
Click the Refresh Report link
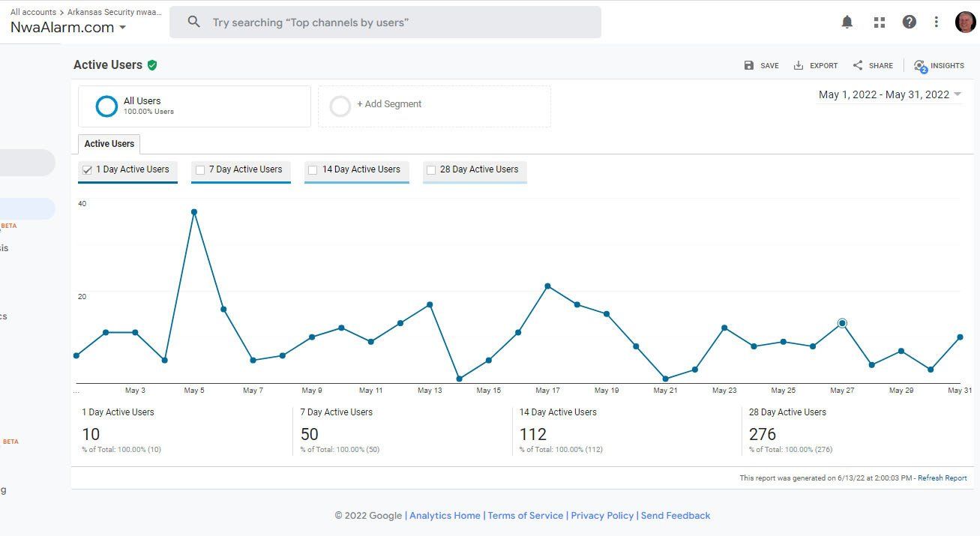[942, 478]
